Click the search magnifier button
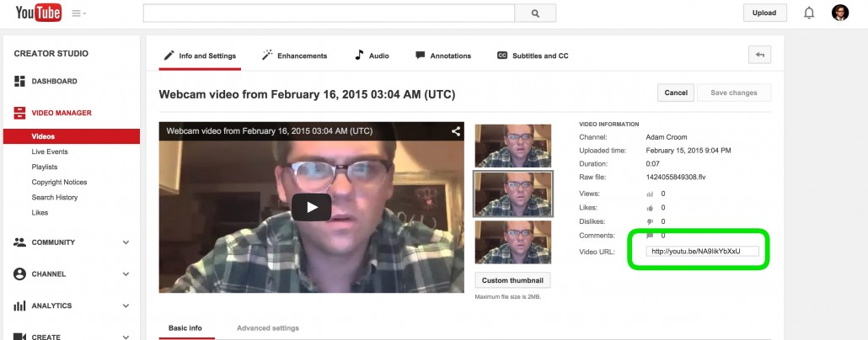Viewport: 868px width, 340px height. (535, 13)
